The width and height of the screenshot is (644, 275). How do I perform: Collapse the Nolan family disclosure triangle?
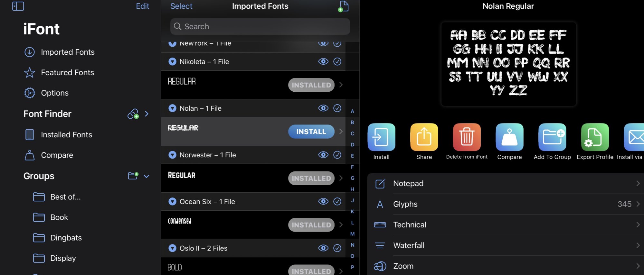tap(173, 108)
